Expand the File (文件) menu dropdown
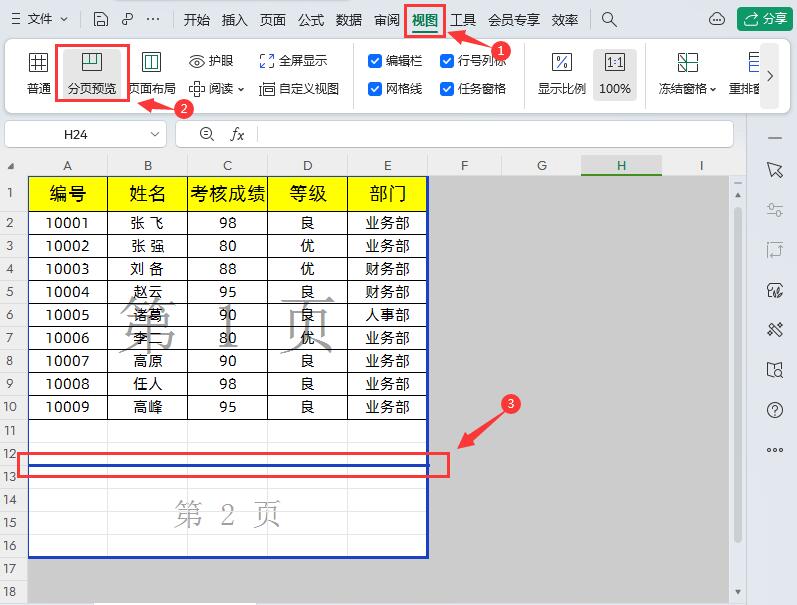 (x=65, y=19)
